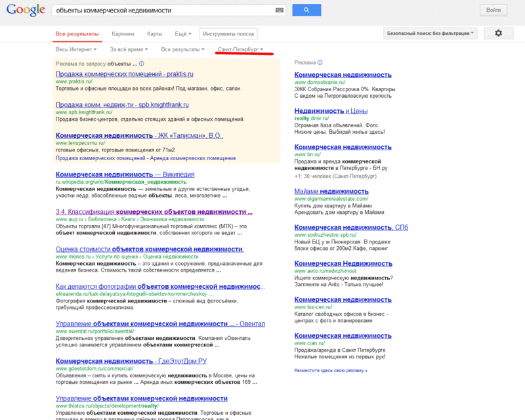The width and height of the screenshot is (525, 420).
Task: Open 'Безопасный поиск: без фильтрации' dropdown
Action: [430, 33]
